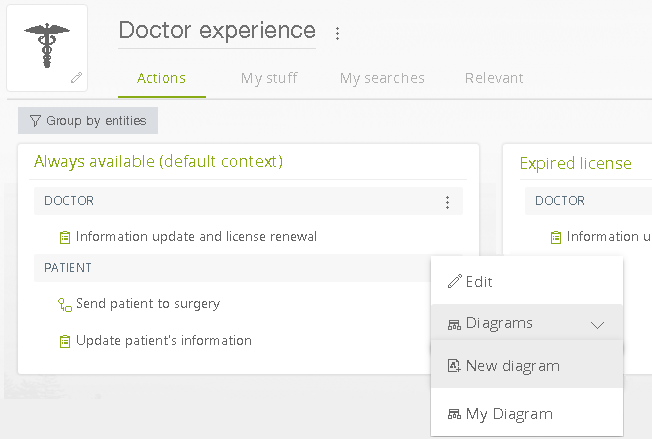Open Send patient to surgery action

point(148,304)
